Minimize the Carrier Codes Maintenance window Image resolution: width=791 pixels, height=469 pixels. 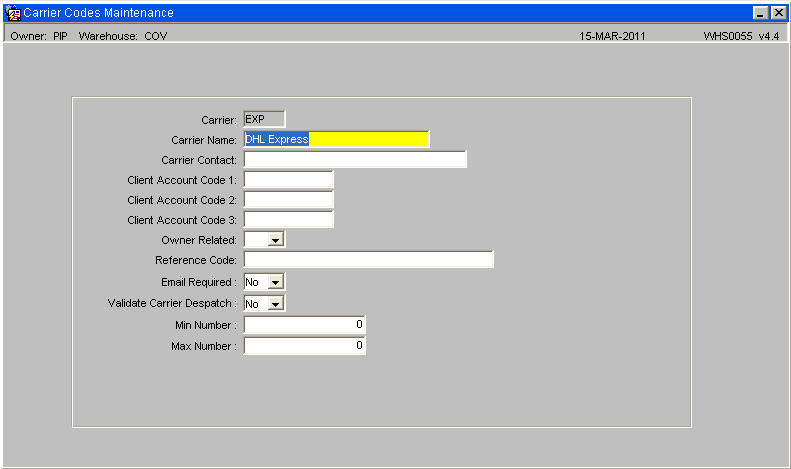tap(761, 13)
